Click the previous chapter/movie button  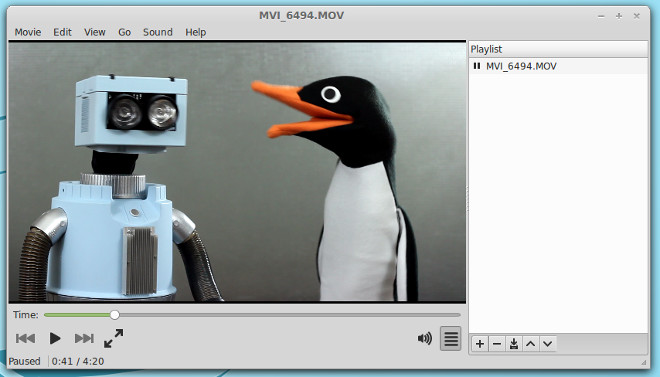point(25,338)
